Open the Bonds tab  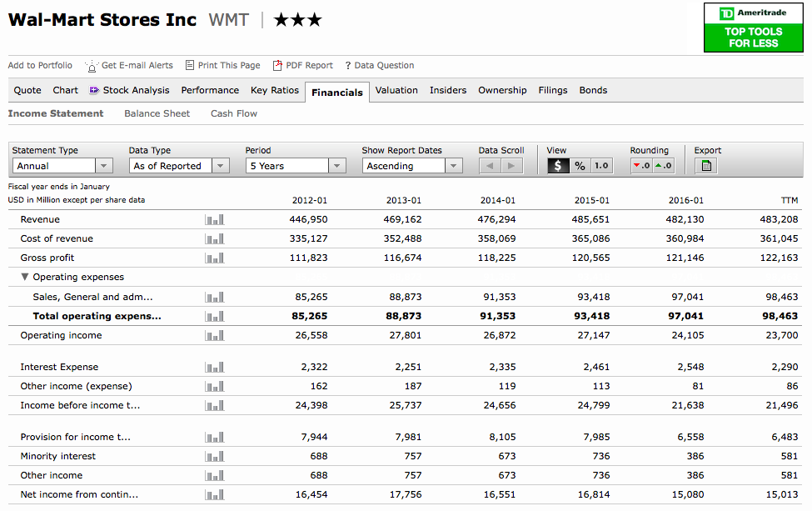point(593,90)
